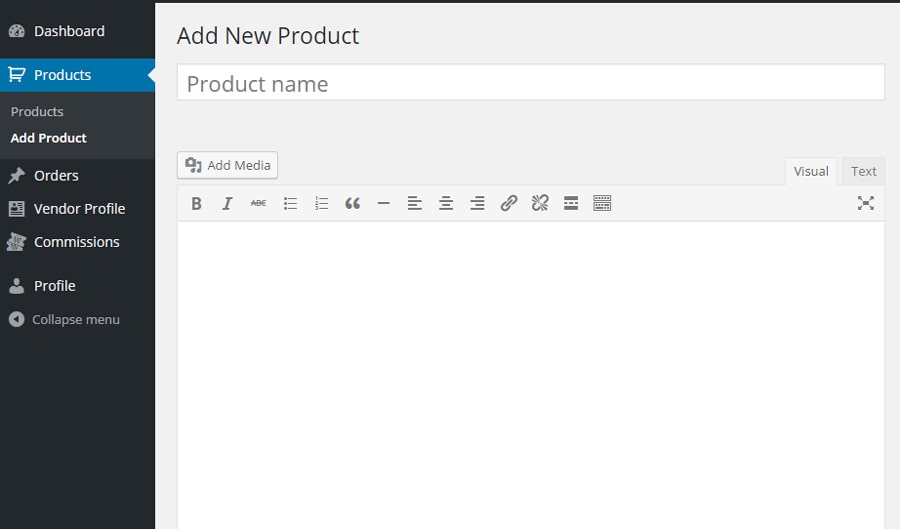Enable distraction-free fullscreen mode
The image size is (900, 529).
point(866,203)
